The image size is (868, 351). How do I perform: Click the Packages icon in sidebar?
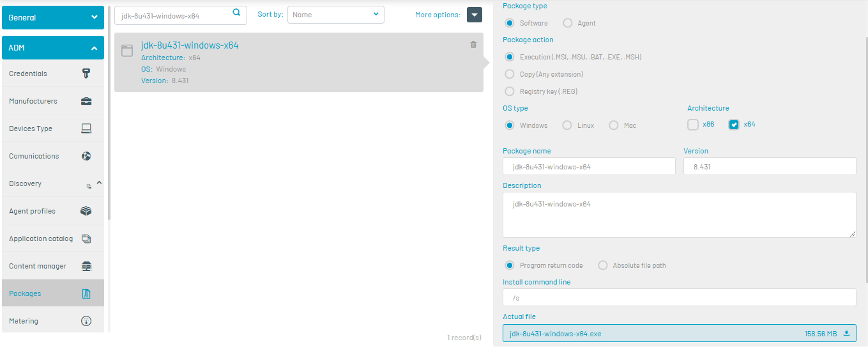[x=86, y=293]
